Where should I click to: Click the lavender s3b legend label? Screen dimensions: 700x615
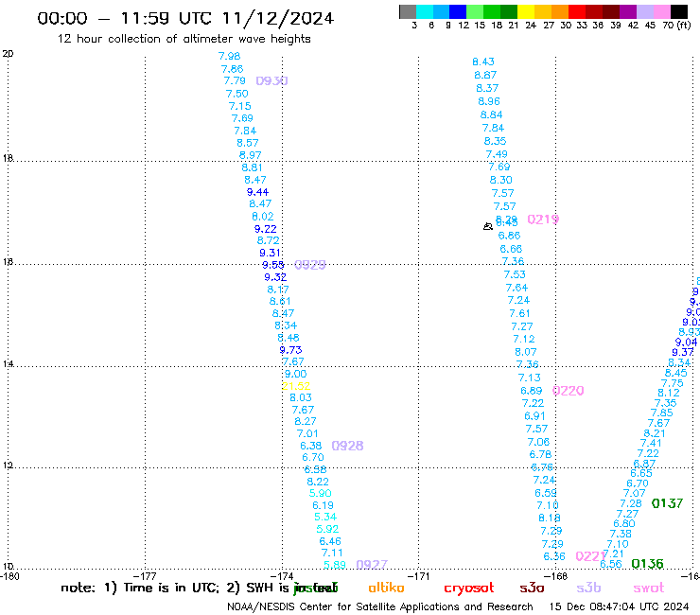point(588,588)
